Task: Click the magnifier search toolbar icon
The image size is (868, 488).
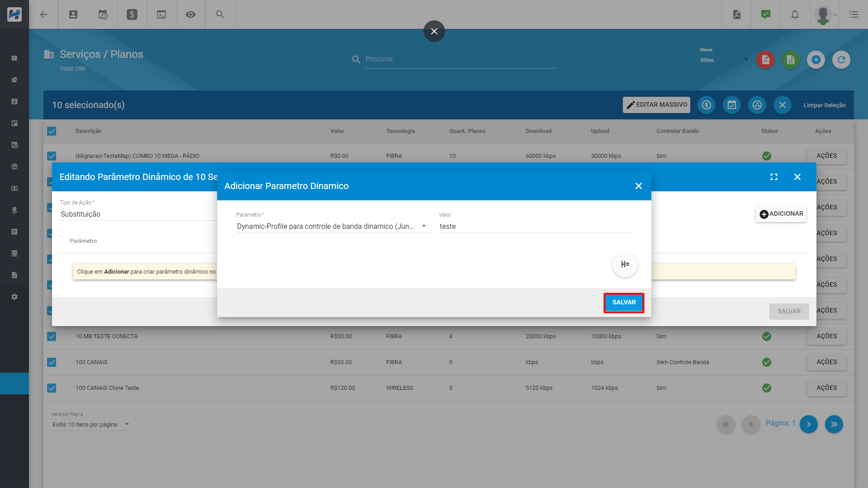Action: pos(220,14)
